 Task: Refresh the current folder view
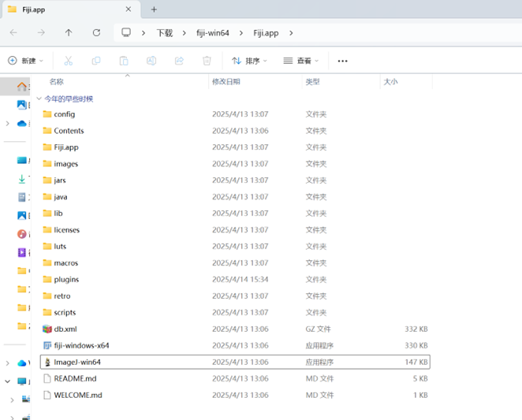click(96, 32)
